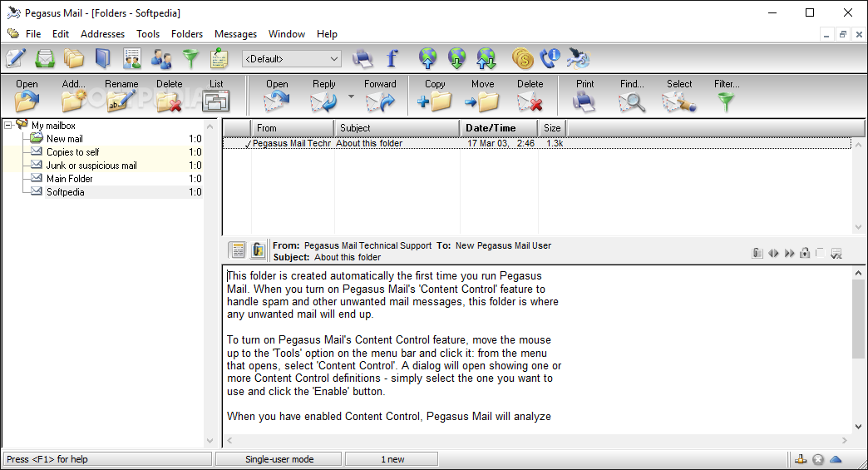The width and height of the screenshot is (868, 470).
Task: Click the Select messages button
Action: (x=679, y=95)
